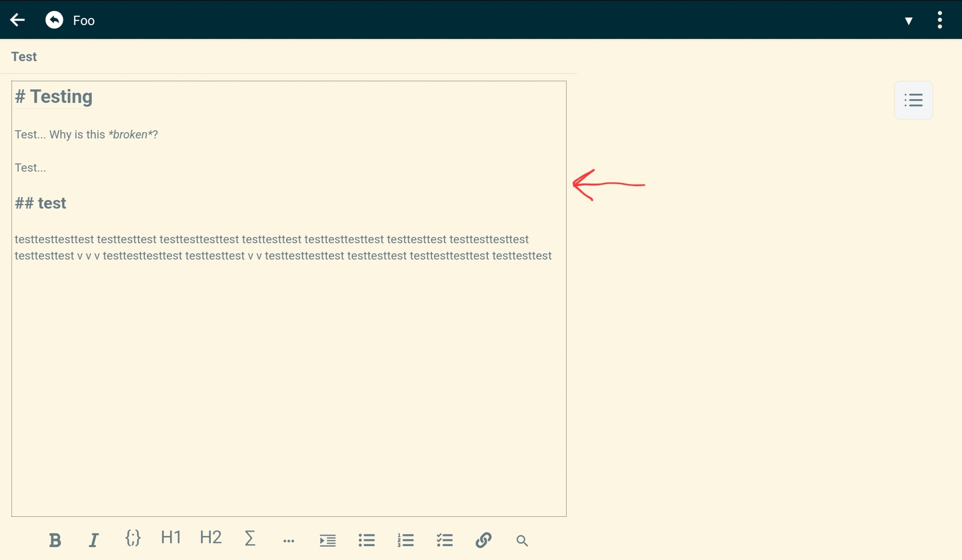
Task: Insert a checklist item
Action: (x=444, y=540)
